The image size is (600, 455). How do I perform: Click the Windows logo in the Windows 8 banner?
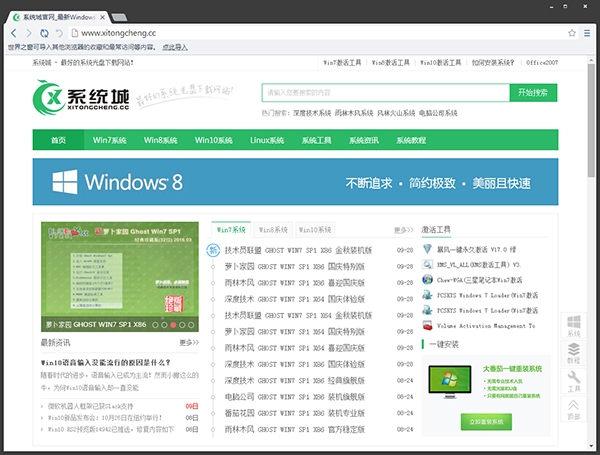tap(65, 182)
